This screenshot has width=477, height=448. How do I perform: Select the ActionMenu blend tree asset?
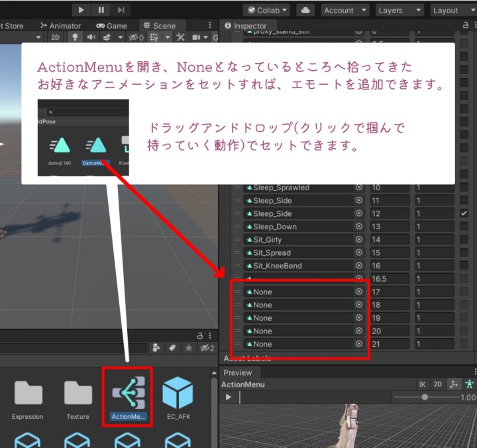[x=128, y=399]
